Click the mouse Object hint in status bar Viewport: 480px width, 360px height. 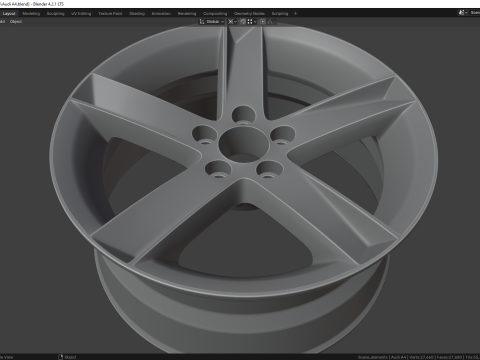coord(67,357)
